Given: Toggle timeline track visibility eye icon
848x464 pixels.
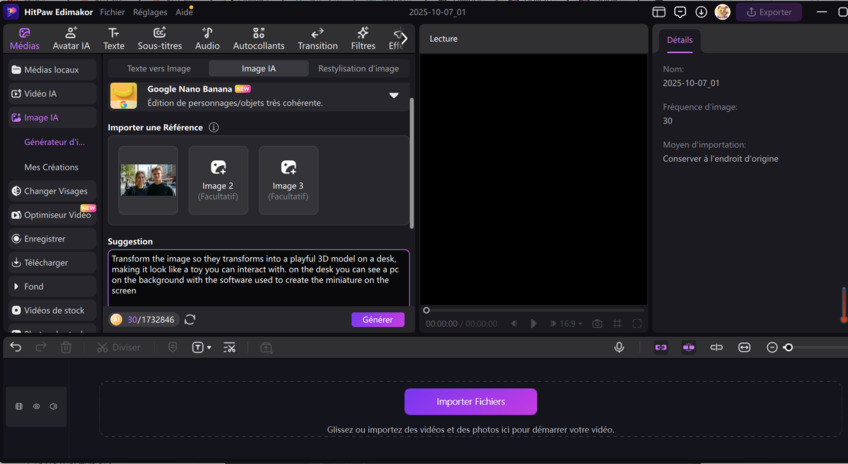Looking at the screenshot, I should point(36,407).
